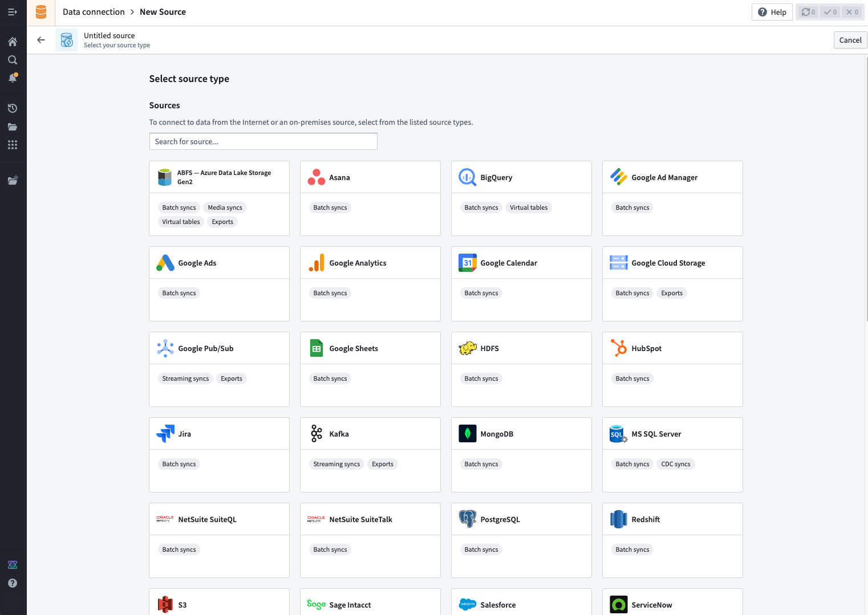Screen dimensions: 868x615
Task: Open recent history icon in sidebar
Action: pyautogui.click(x=13, y=108)
